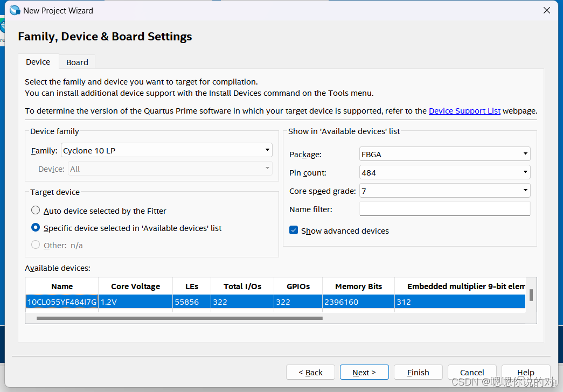
Task: Click the GPIOs column header
Action: (x=298, y=286)
